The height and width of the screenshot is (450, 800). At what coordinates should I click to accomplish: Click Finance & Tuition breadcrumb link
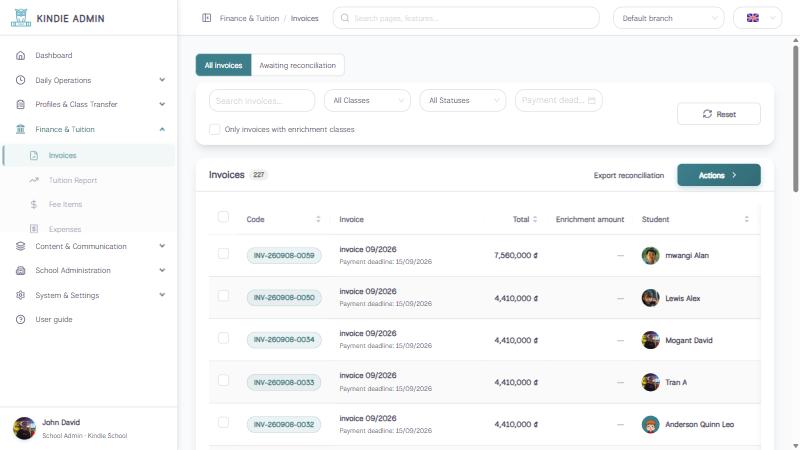click(x=249, y=18)
